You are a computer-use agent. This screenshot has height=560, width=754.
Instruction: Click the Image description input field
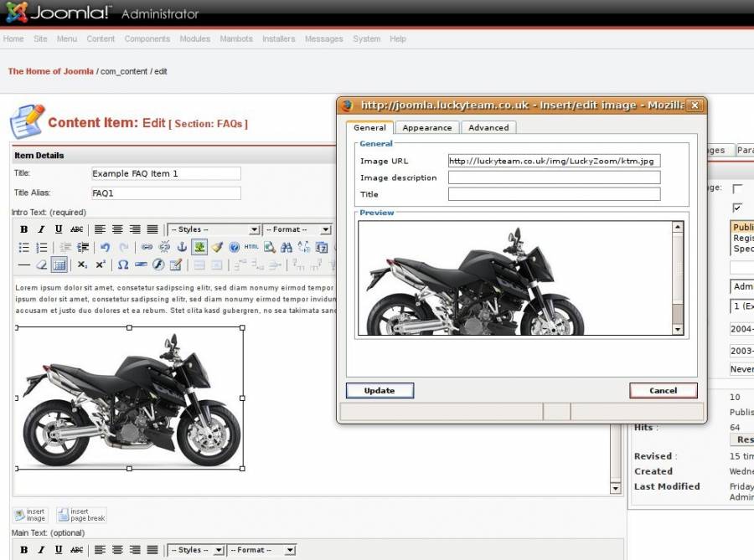click(x=554, y=177)
